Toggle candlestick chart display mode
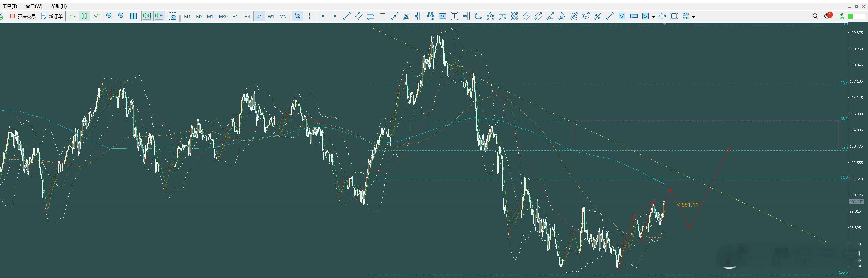This screenshot has height=278, width=868. pos(84,16)
